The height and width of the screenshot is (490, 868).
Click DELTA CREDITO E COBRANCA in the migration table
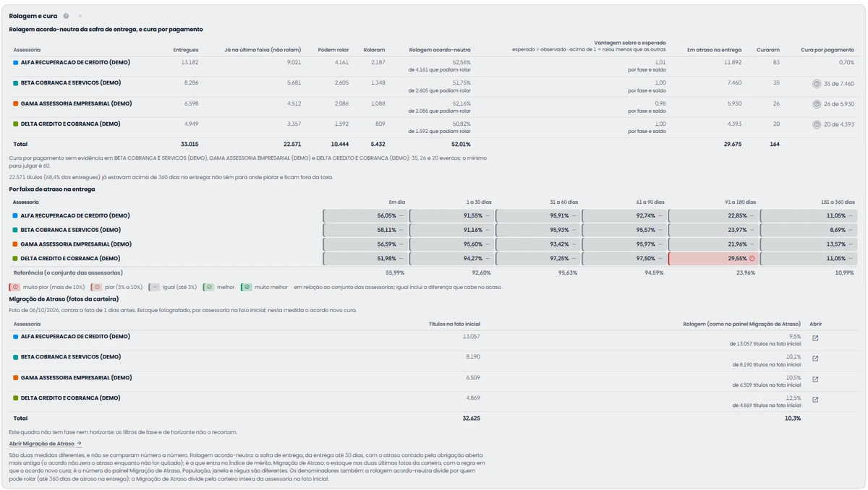pos(71,398)
